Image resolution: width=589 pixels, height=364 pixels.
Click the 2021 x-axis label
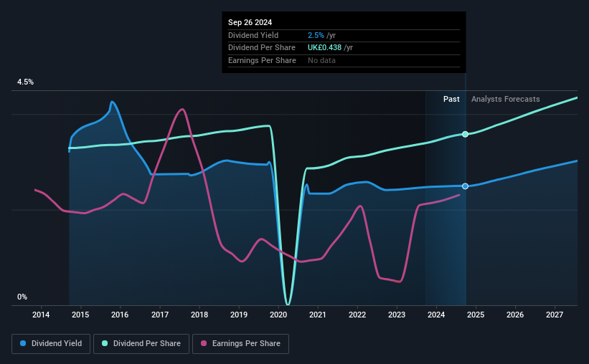318,315
